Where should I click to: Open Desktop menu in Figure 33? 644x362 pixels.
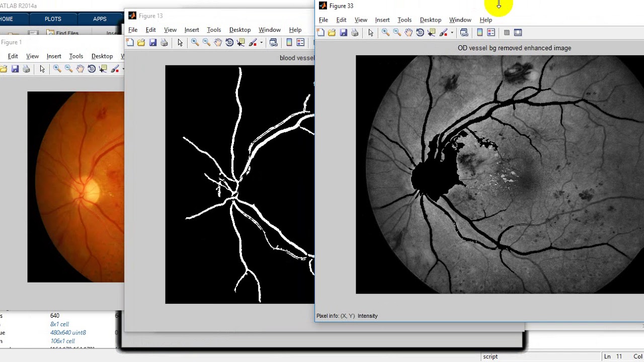[x=431, y=20]
